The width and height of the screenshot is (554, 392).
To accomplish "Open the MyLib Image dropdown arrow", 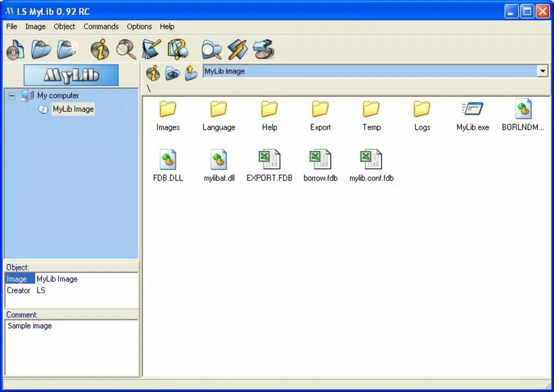I will [x=542, y=71].
